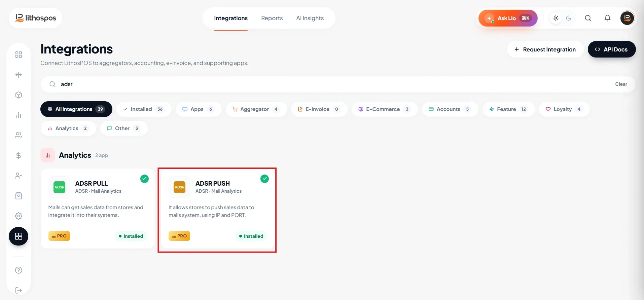
Task: Click Request Integration button
Action: tap(545, 49)
